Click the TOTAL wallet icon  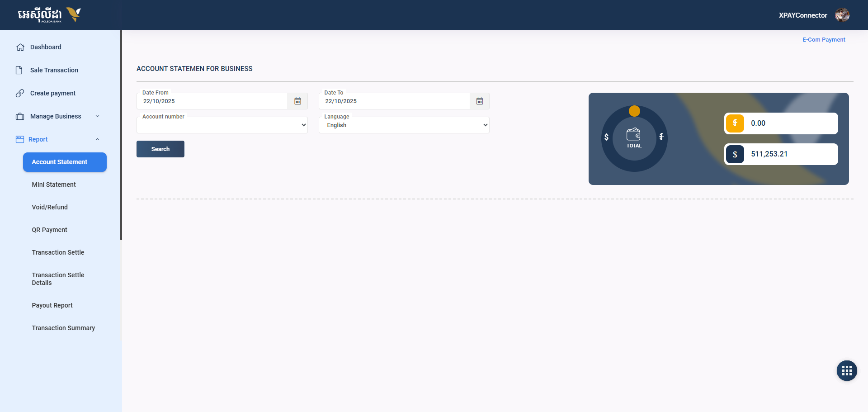click(633, 134)
